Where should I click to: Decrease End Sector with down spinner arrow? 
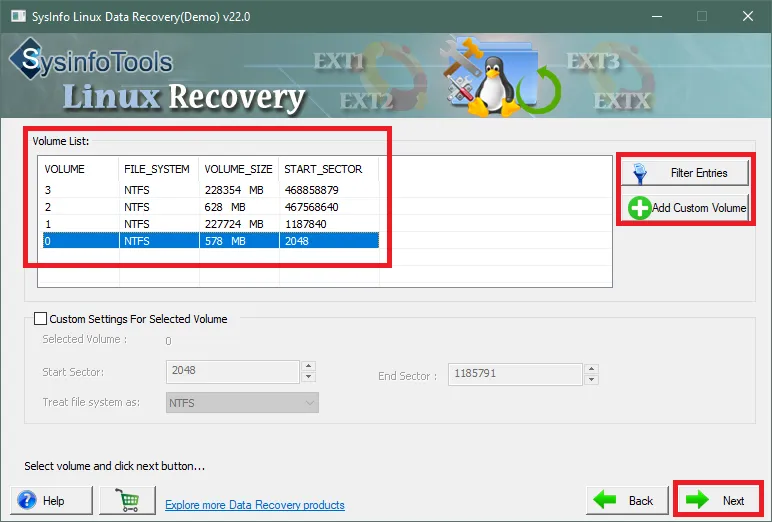pos(591,380)
